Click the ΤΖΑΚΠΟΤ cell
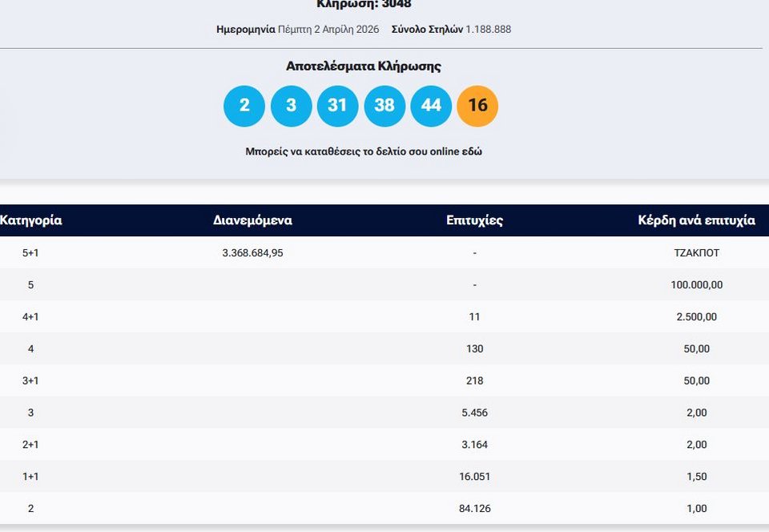Viewport: 769px width, 532px height. click(x=696, y=252)
